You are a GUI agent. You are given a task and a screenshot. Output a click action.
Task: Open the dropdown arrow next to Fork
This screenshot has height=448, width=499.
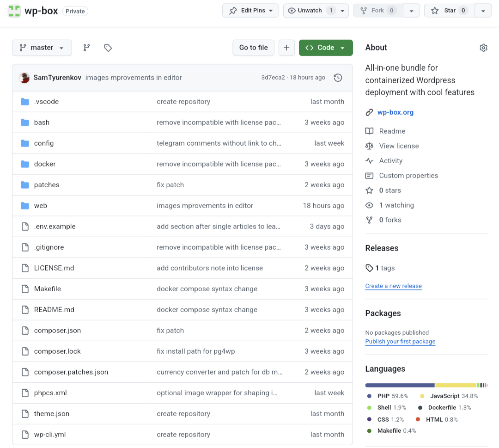point(412,11)
